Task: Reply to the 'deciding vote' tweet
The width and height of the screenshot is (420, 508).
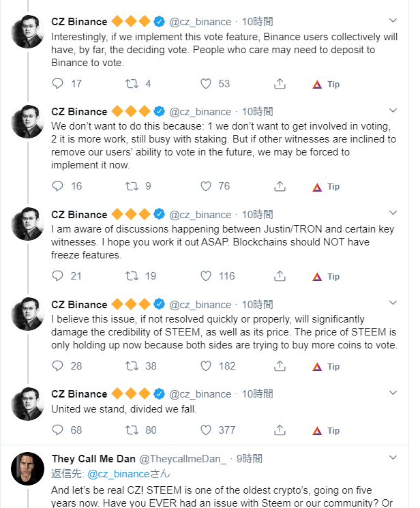Action: (x=58, y=84)
